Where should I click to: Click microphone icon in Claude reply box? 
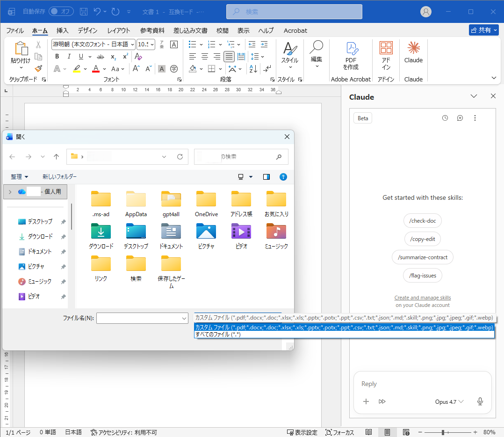pos(480,401)
